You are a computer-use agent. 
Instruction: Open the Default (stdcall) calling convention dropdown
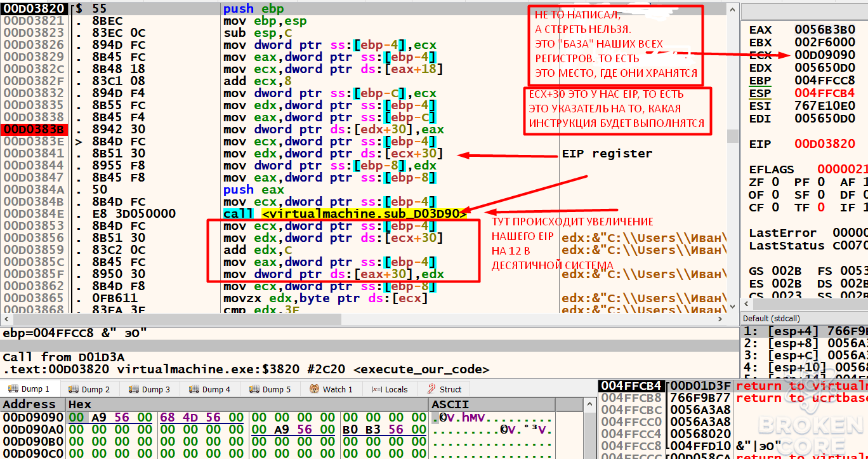click(805, 318)
